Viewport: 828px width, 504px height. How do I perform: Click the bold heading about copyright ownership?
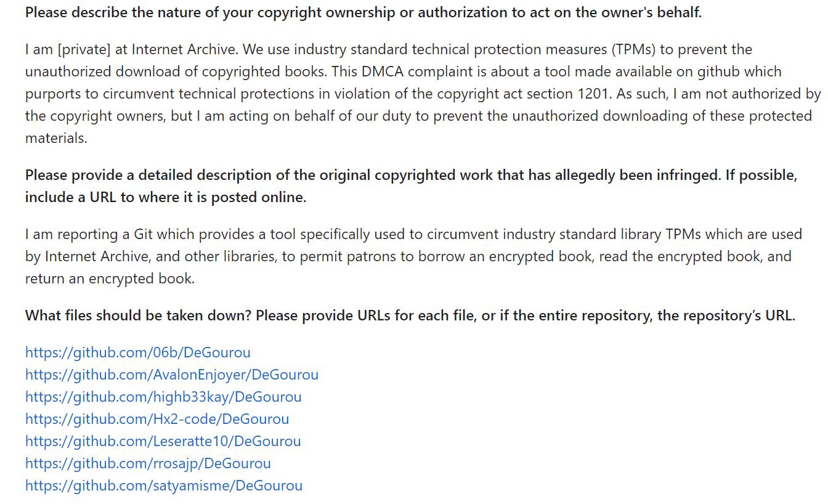(363, 13)
